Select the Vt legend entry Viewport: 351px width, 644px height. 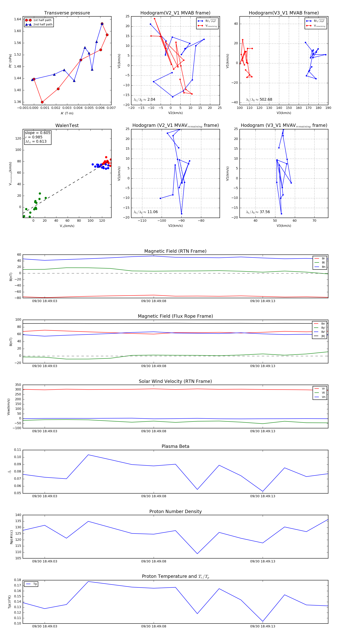(x=320, y=393)
